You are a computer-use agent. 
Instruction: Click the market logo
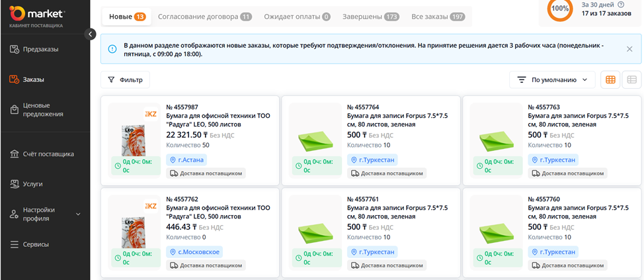[x=37, y=15]
